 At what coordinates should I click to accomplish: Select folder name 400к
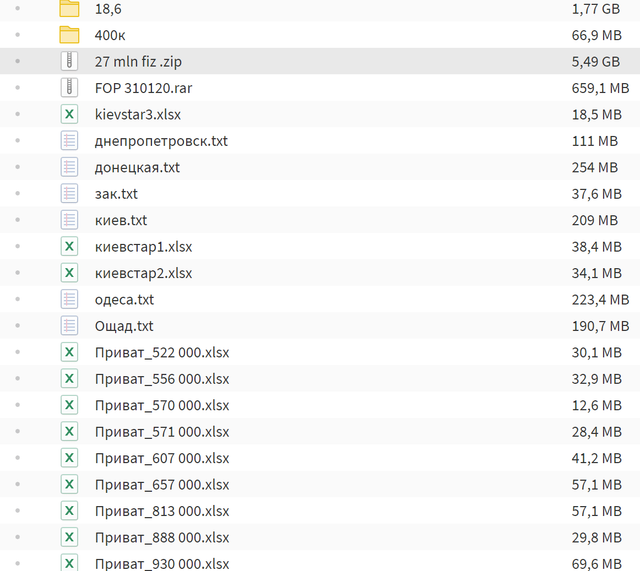110,36
